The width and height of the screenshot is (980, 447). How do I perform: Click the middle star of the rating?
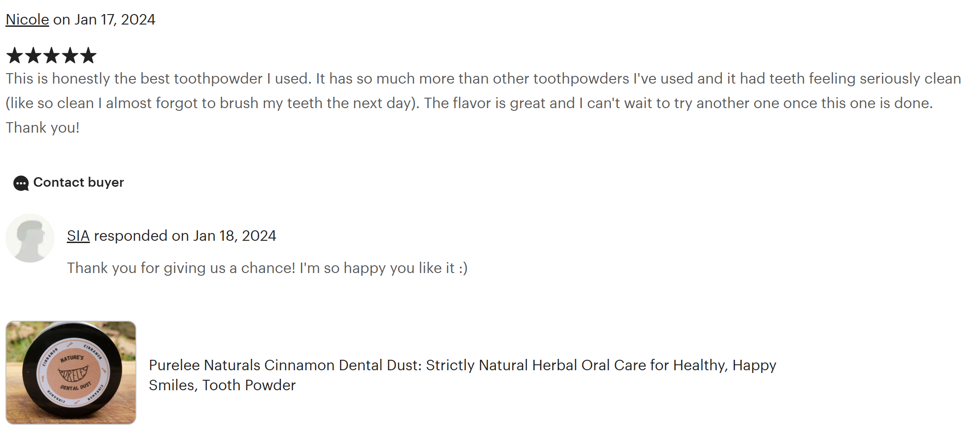51,56
